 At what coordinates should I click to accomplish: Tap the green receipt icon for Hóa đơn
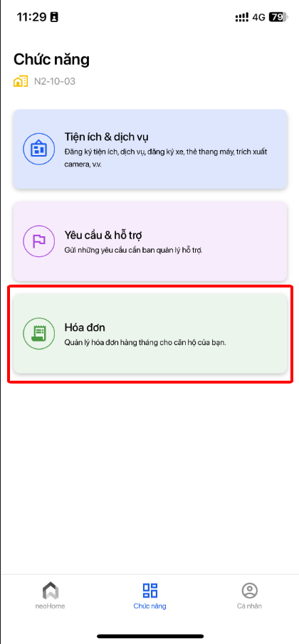[38, 334]
